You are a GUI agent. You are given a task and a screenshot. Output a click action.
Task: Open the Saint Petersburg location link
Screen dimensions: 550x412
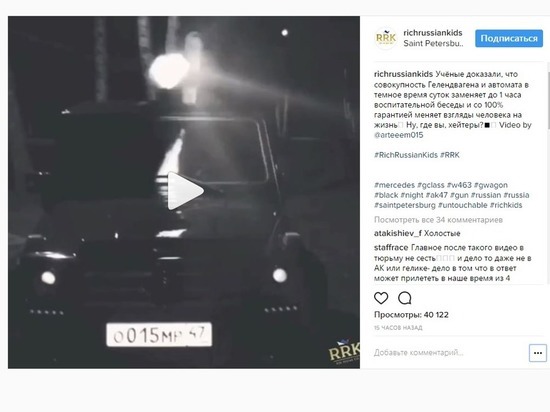(x=433, y=43)
